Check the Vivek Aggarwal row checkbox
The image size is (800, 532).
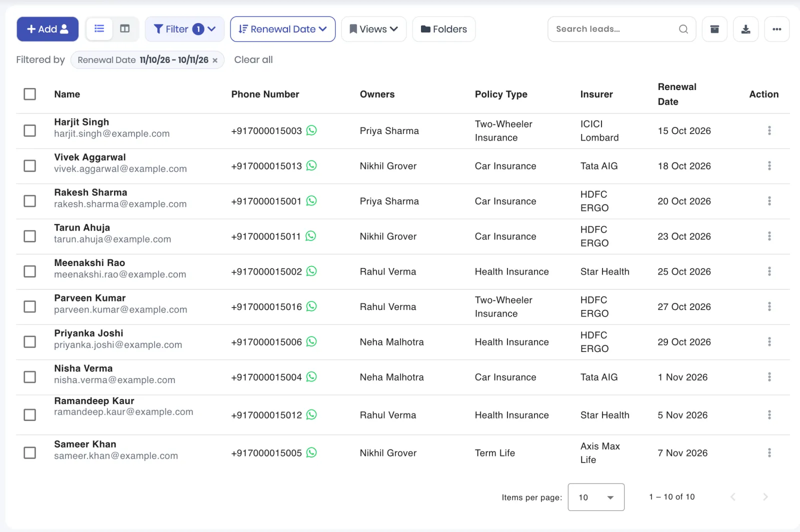(30, 165)
